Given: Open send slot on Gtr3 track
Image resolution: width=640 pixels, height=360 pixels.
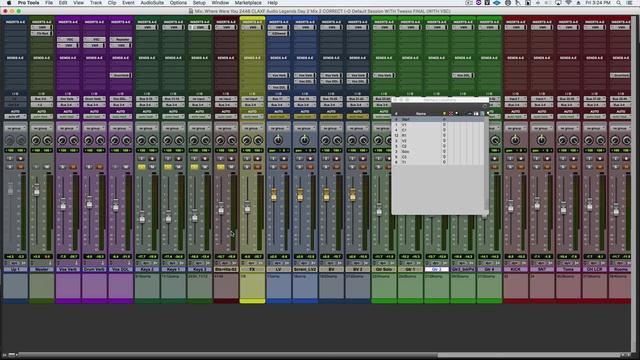Looking at the screenshot, I should 462,76.
